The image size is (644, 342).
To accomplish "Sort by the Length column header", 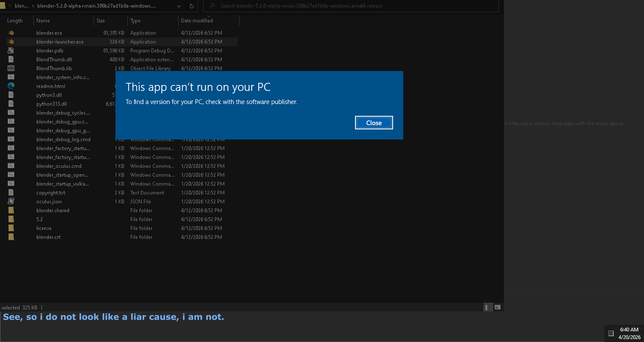I will (16, 20).
